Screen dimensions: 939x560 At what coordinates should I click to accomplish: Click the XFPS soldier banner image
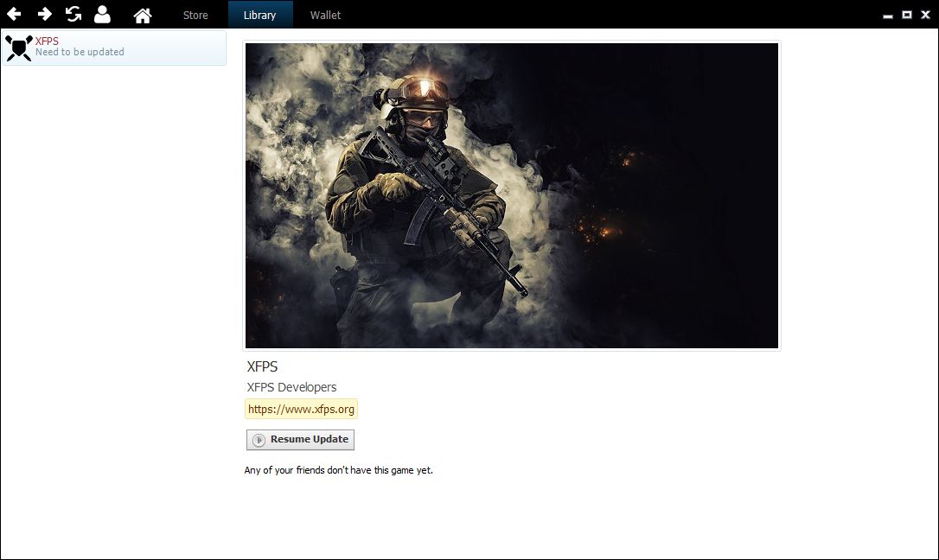(512, 195)
